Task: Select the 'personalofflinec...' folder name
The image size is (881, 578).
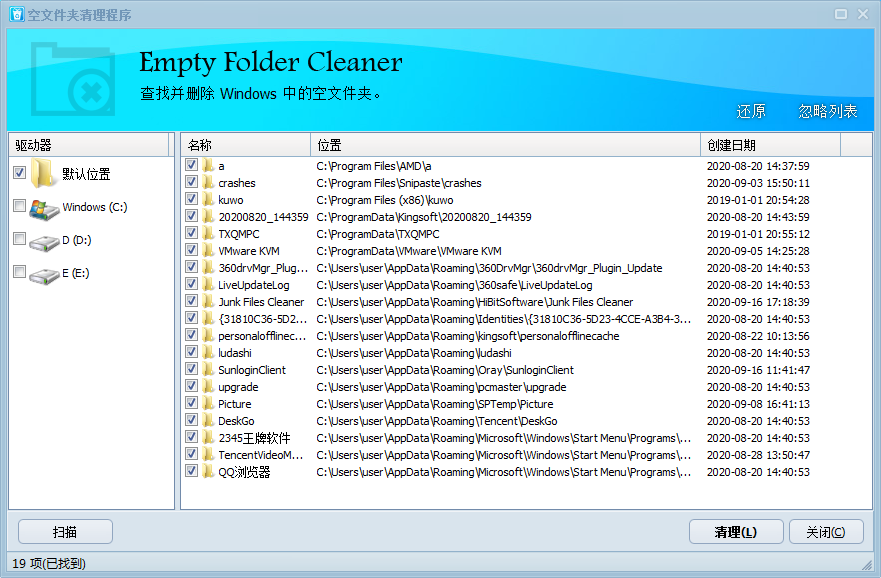Action: 262,336
